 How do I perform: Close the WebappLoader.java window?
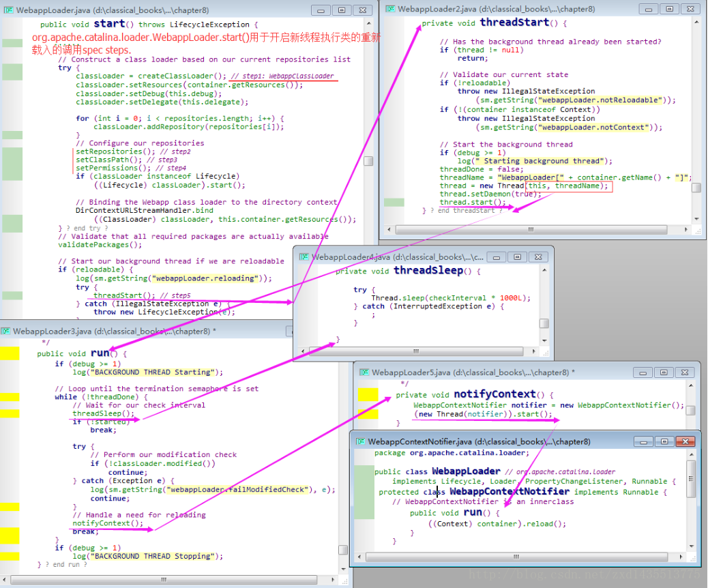pos(363,10)
